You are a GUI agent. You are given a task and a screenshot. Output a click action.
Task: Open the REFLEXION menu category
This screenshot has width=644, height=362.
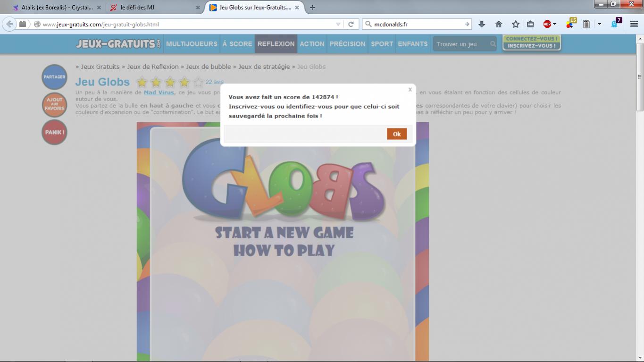pos(276,44)
